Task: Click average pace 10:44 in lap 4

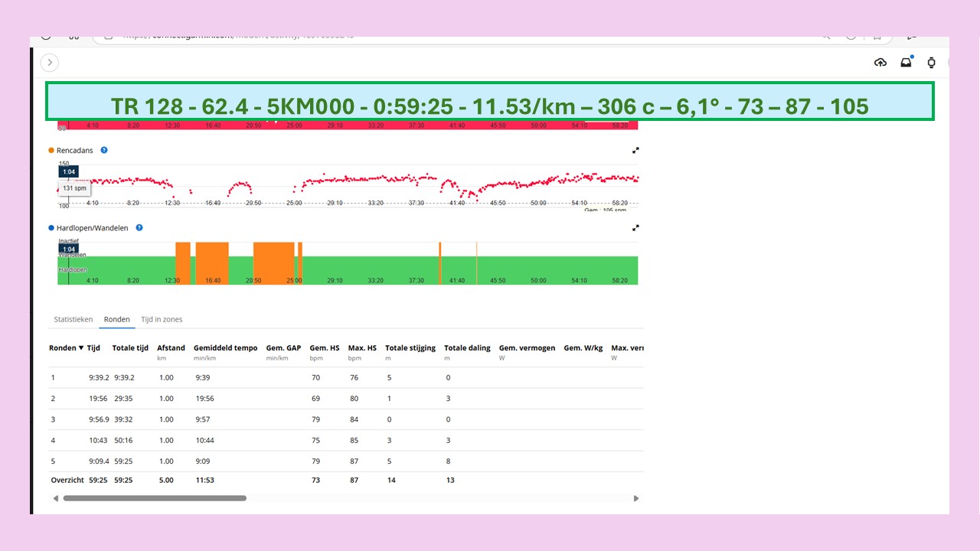Action: pos(204,440)
